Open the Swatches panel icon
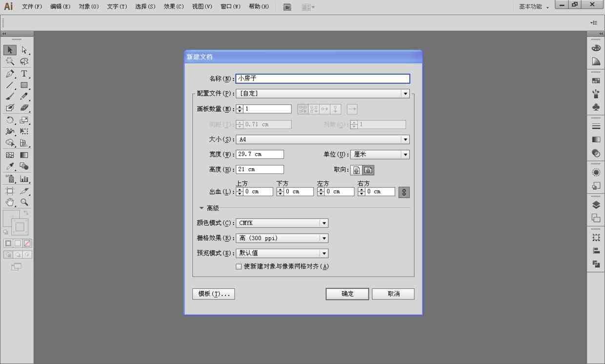 (x=596, y=81)
